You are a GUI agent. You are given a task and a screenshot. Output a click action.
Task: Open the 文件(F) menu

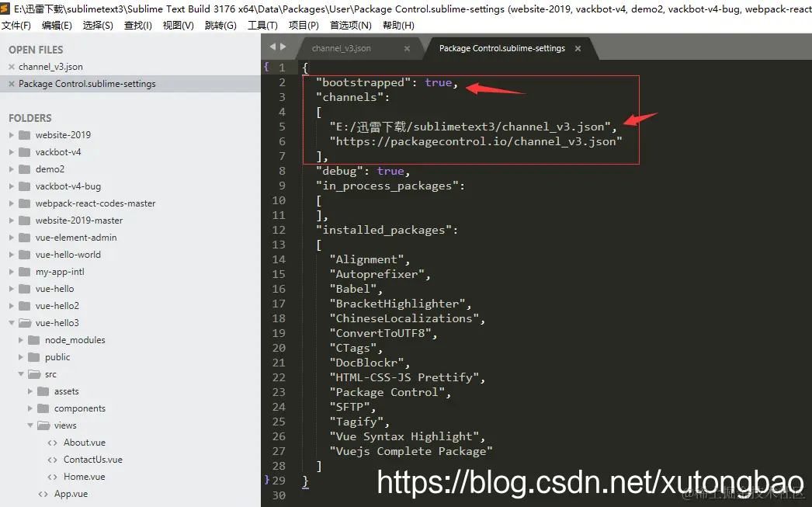coord(16,26)
